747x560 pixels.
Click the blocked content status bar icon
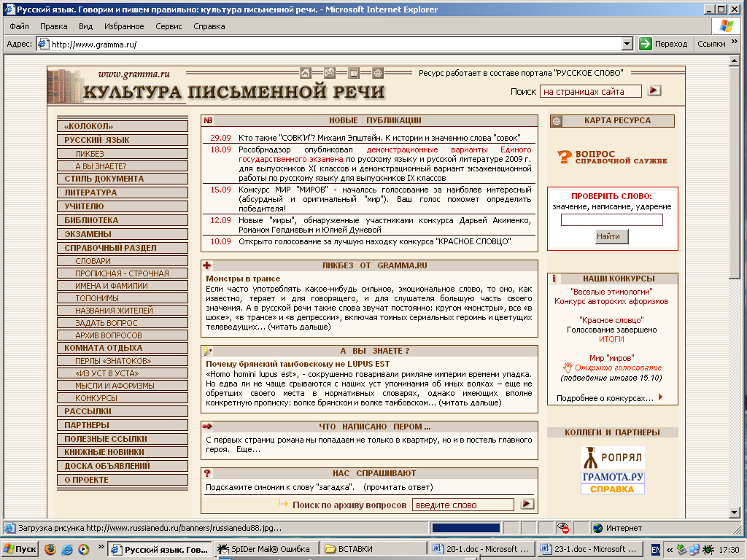tap(563, 528)
